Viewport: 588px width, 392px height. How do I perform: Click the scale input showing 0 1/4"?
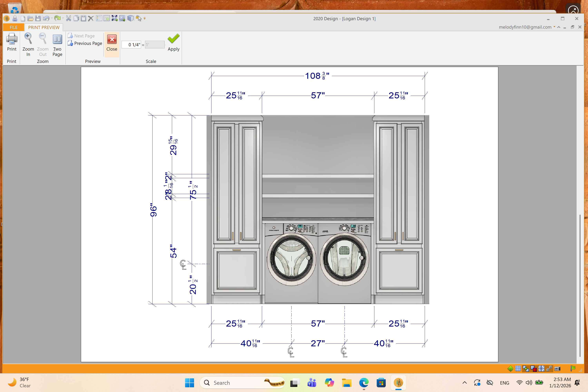[x=131, y=45]
